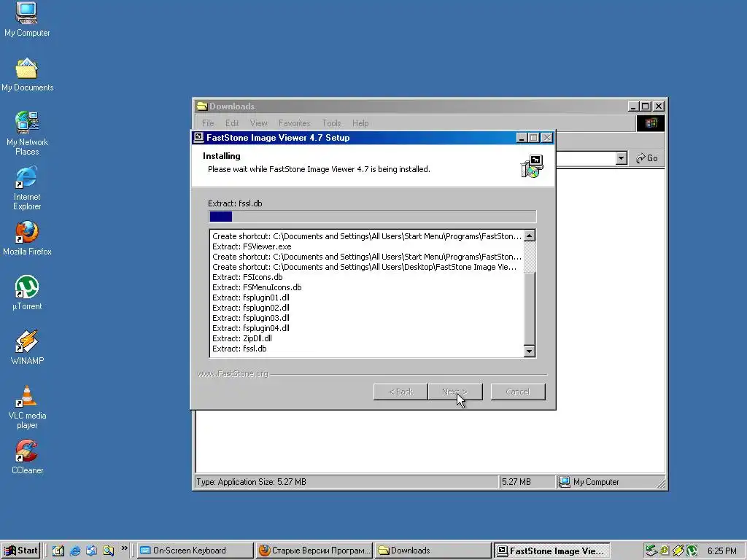Open the Tools menu in Downloads window
The image size is (747, 560).
pos(331,123)
